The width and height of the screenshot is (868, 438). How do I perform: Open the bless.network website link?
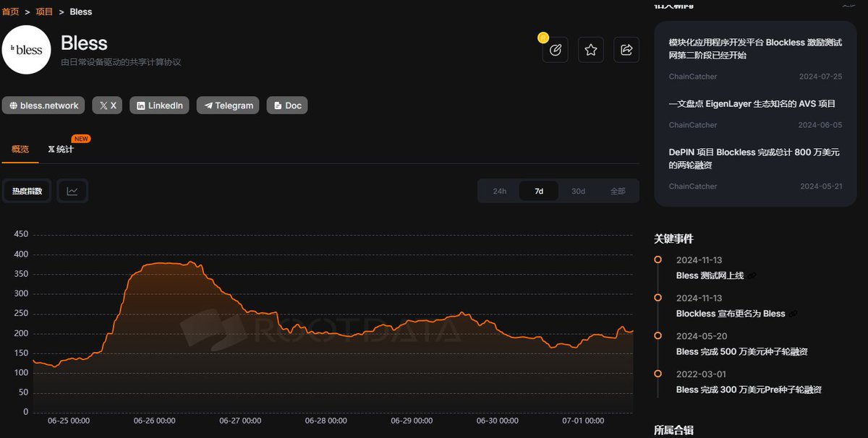pos(43,106)
